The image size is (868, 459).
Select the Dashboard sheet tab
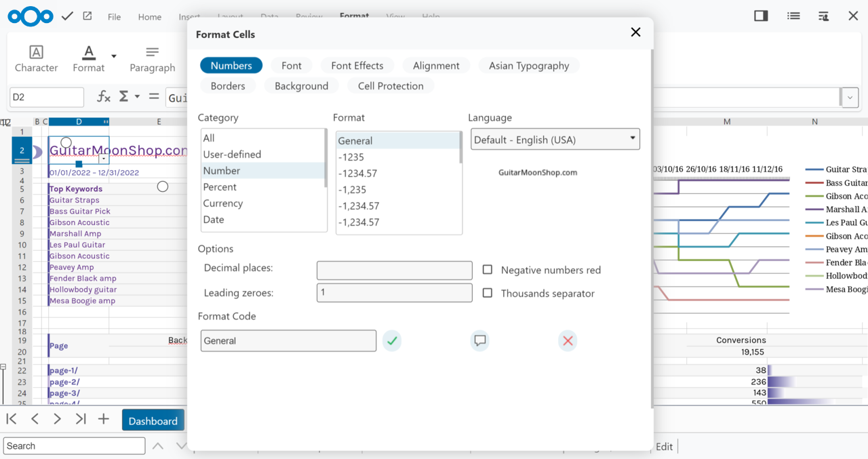(153, 420)
